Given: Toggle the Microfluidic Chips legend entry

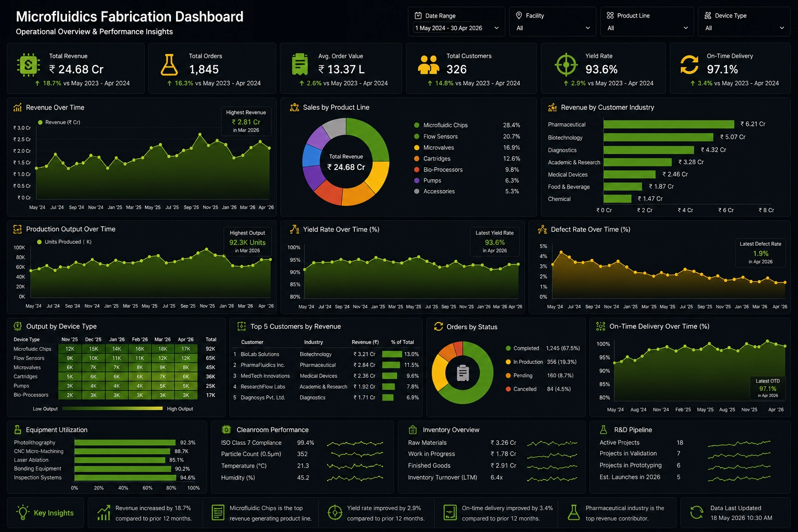Looking at the screenshot, I should tap(441, 125).
